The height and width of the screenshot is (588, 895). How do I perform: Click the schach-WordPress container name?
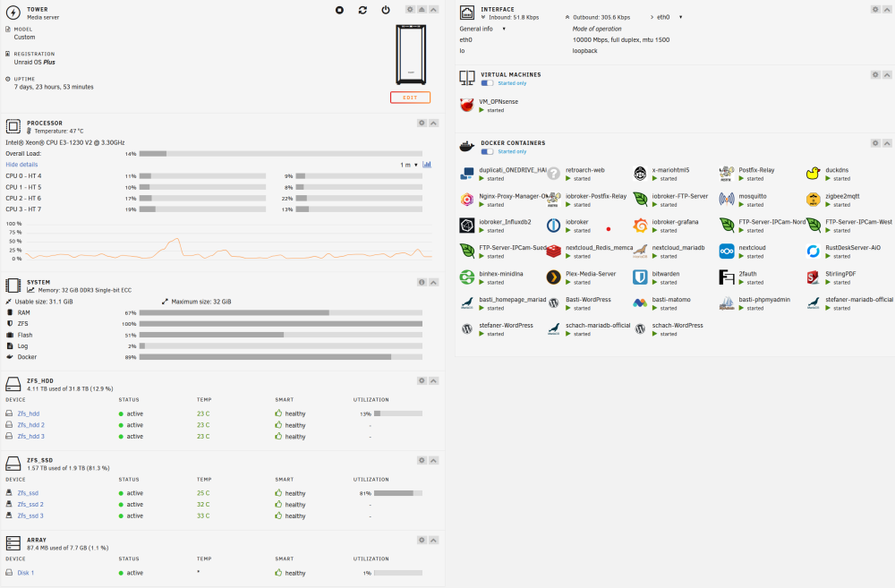point(678,326)
